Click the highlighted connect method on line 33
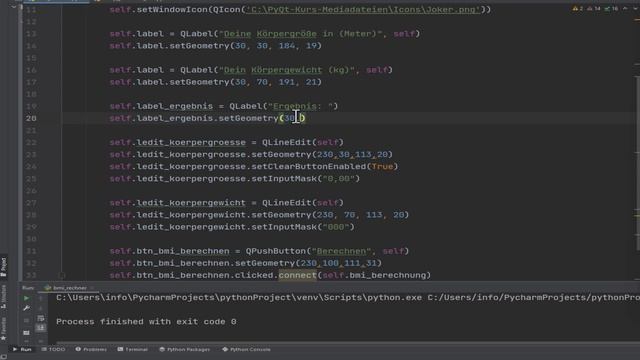 click(298, 276)
